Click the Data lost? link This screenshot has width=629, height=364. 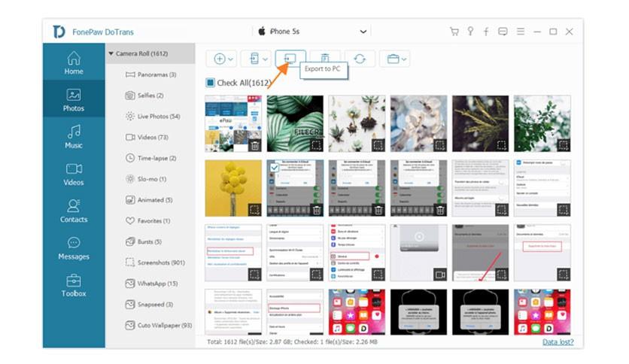[558, 342]
